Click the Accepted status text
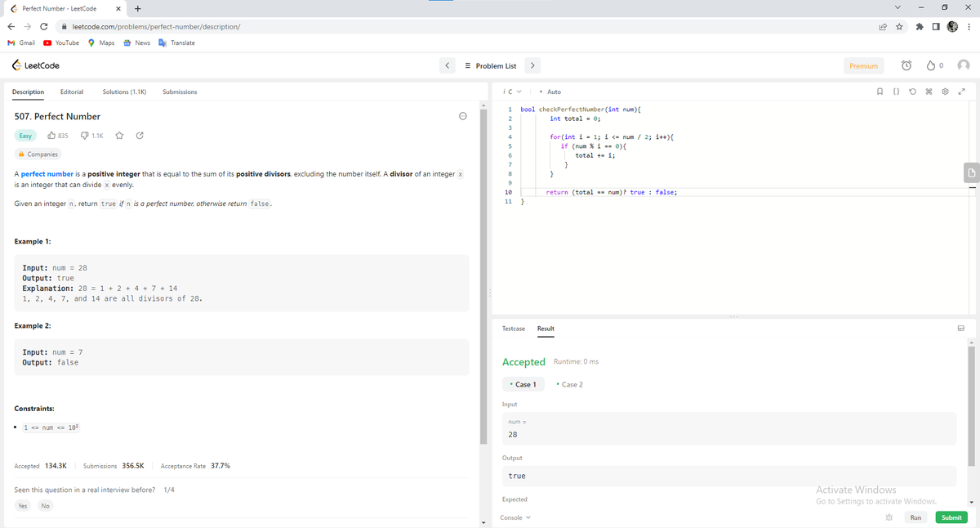Viewport: 980px width, 528px height. (523, 361)
